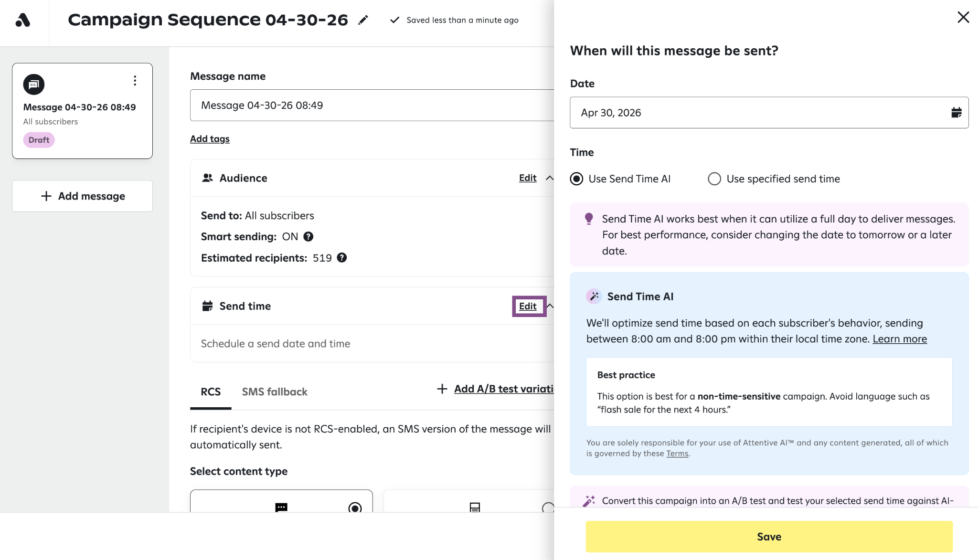Click the yellow Save button
This screenshot has height=560, width=978.
(x=769, y=537)
